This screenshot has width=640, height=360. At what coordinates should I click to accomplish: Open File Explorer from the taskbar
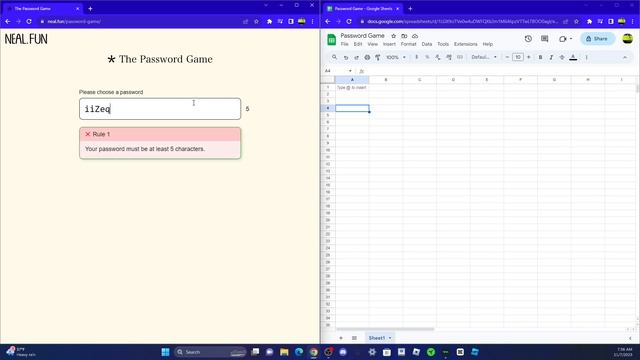coord(284,352)
